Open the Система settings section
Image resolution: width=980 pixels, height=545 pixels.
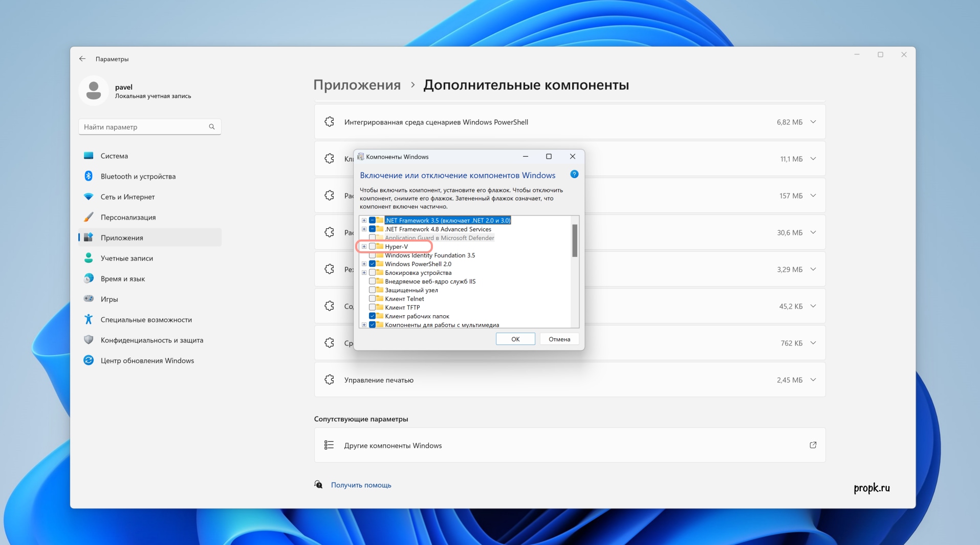[114, 156]
